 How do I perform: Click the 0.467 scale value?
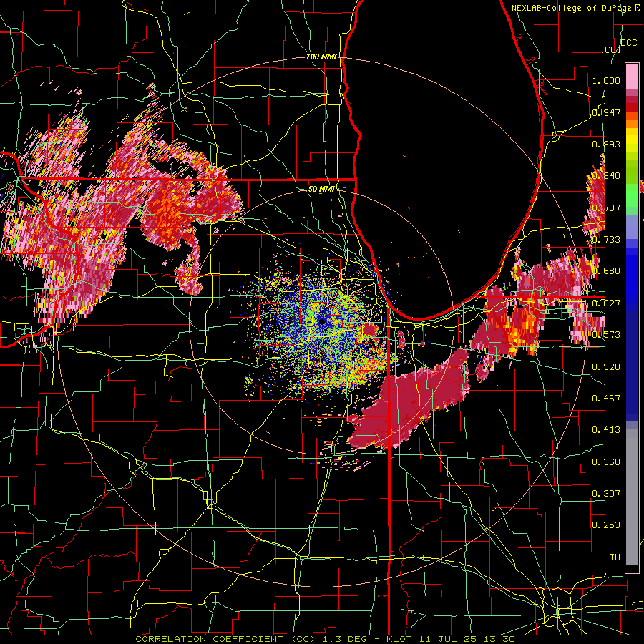pyautogui.click(x=606, y=399)
